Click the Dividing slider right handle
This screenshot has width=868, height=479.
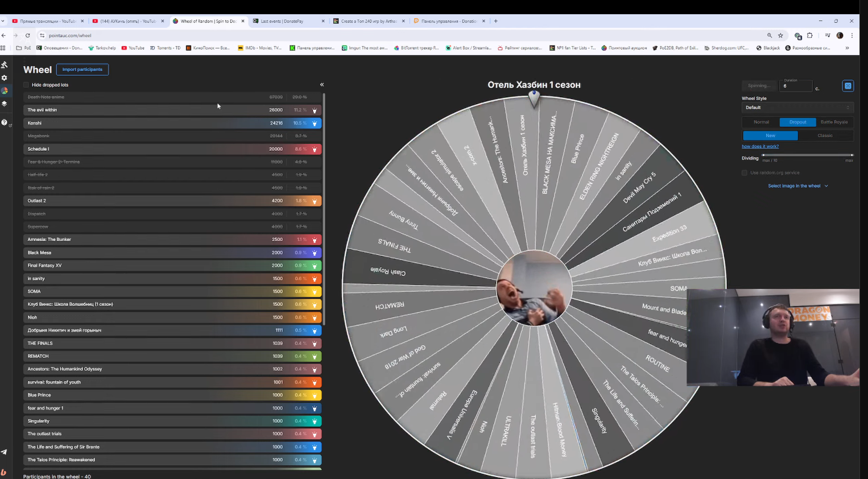click(852, 155)
